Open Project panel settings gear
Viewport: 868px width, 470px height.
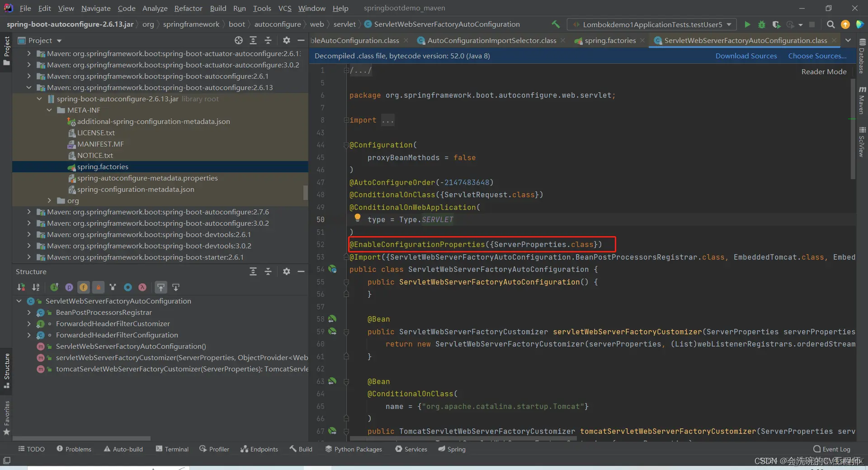(x=286, y=40)
